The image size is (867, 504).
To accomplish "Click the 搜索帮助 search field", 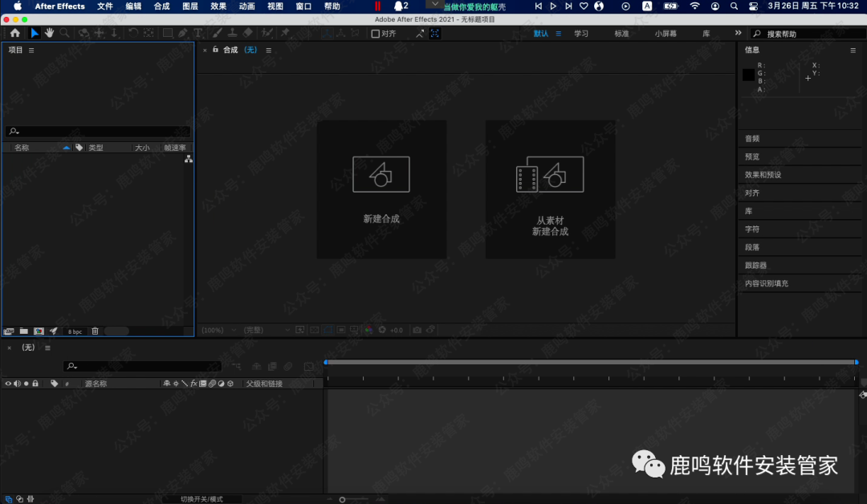I will 807,34.
